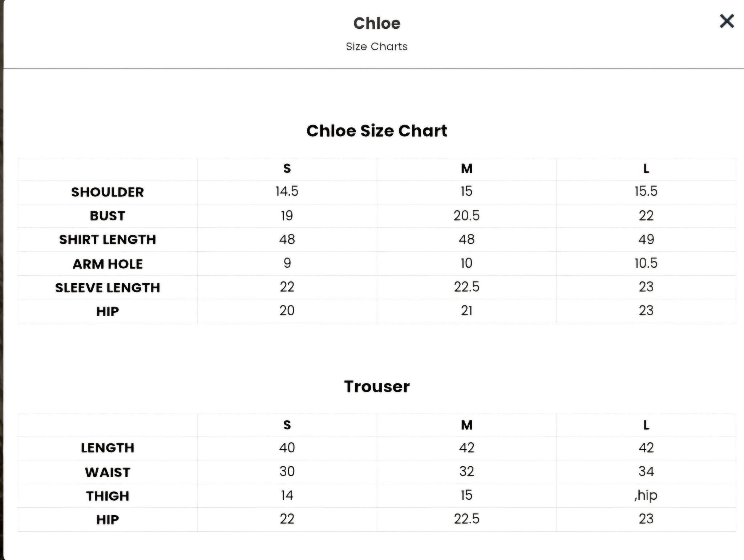Select the SHOULDER row label
The image size is (744, 560).
tap(108, 192)
